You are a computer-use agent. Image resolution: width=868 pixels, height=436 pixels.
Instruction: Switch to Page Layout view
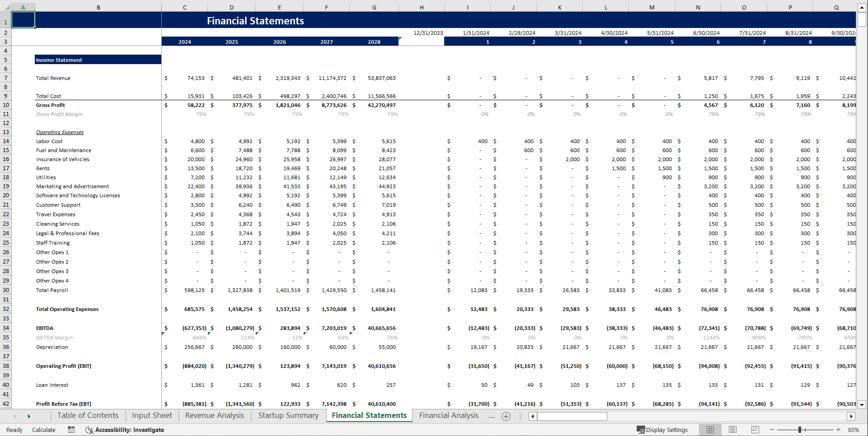click(732, 429)
